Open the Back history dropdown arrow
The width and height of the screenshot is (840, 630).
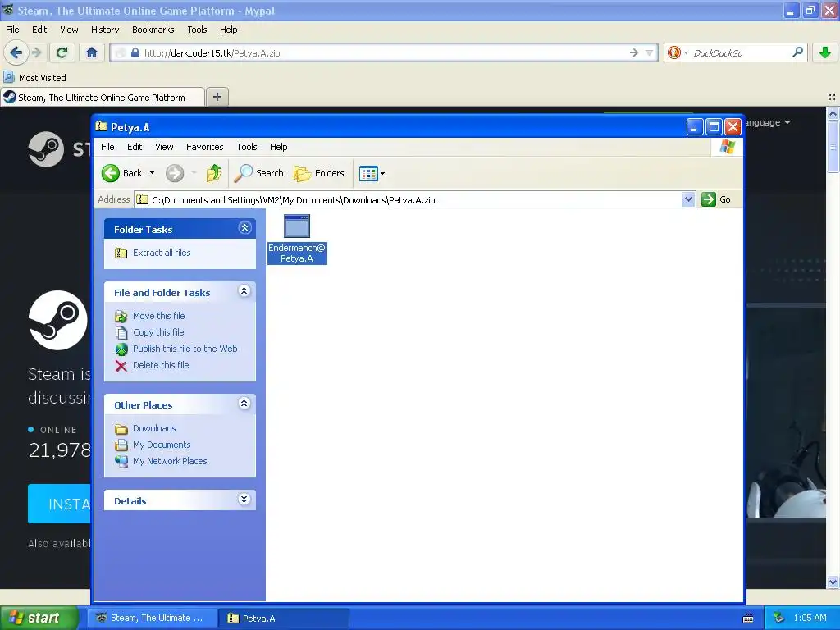pyautogui.click(x=152, y=173)
